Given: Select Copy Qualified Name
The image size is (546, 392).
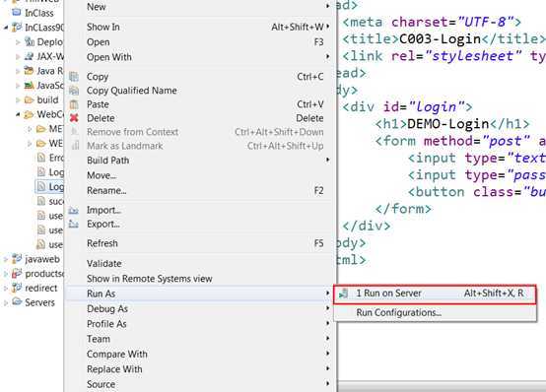Looking at the screenshot, I should pyautogui.click(x=200, y=91).
